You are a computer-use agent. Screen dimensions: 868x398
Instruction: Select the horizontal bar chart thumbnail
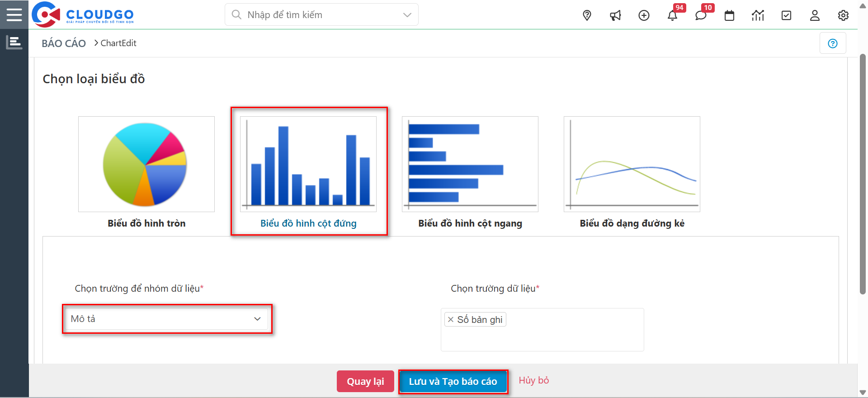click(x=470, y=164)
